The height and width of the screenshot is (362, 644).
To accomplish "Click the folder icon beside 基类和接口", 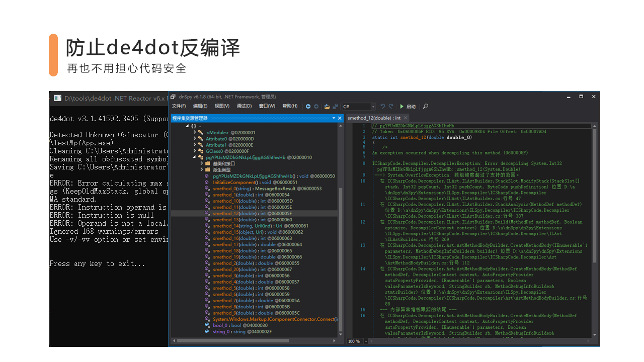I will pyautogui.click(x=208, y=163).
